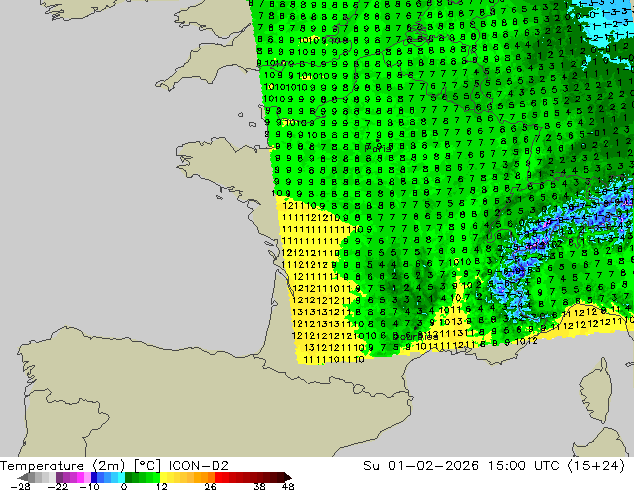The width and height of the screenshot is (634, 490).
Task: Click the bright yellow legend swatch above 12
Action: [163, 477]
